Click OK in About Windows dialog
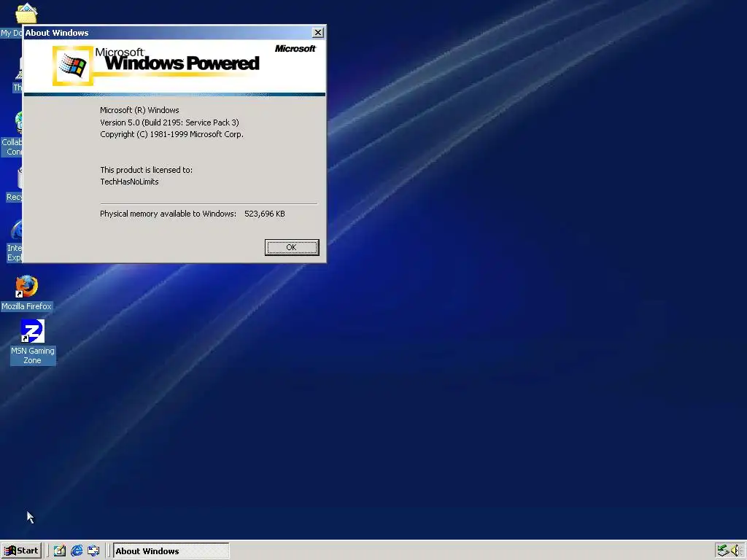747x560 pixels. (x=292, y=247)
